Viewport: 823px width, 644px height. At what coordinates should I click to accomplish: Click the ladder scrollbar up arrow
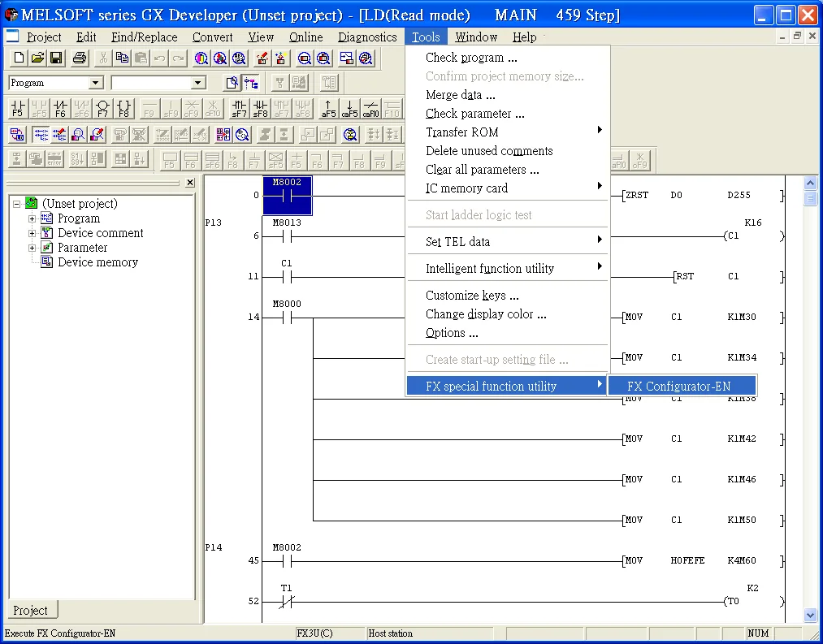coord(810,183)
